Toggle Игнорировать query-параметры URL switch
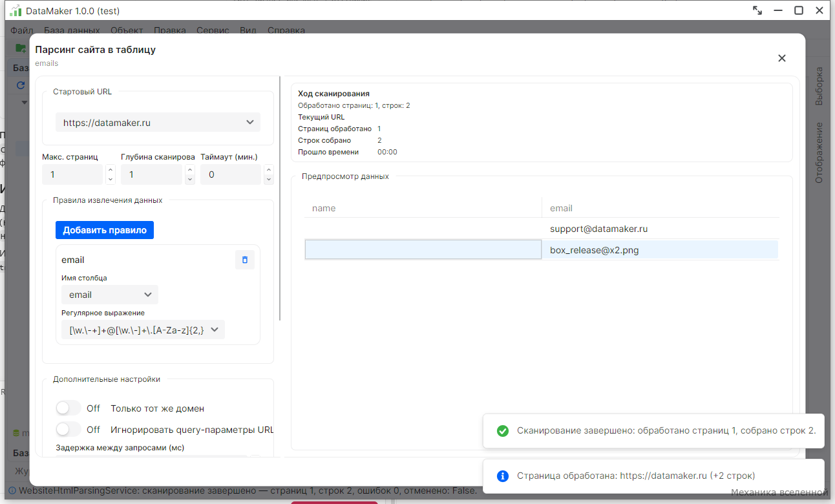The height and width of the screenshot is (504, 835). (x=68, y=430)
